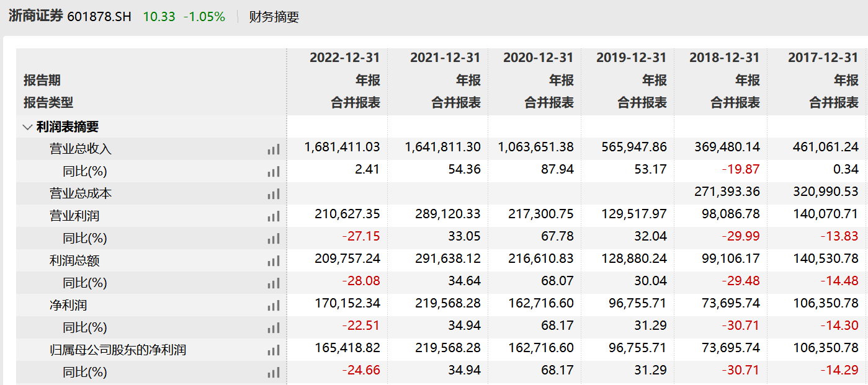
Task: Select the 营业利润 row label
Action: [74, 216]
